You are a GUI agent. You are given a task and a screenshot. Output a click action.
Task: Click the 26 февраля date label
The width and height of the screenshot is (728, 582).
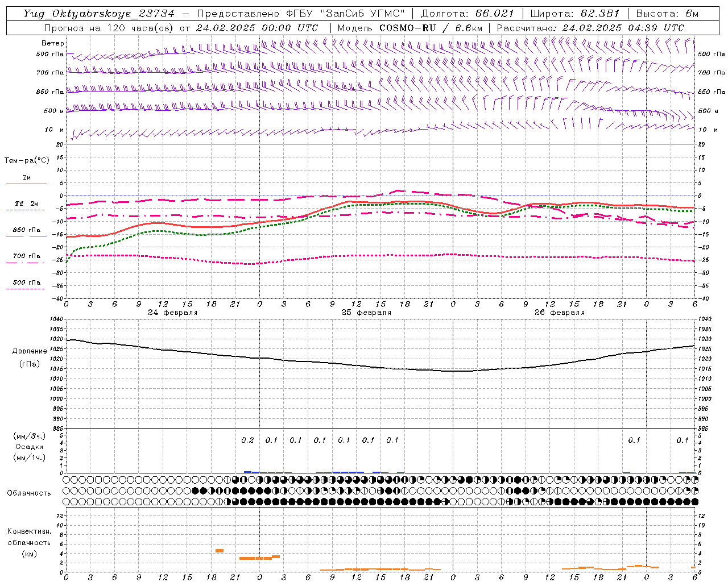(560, 313)
